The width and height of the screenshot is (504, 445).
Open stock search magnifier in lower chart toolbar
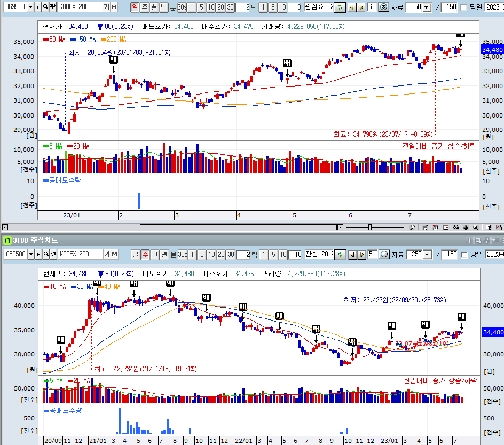click(46, 254)
